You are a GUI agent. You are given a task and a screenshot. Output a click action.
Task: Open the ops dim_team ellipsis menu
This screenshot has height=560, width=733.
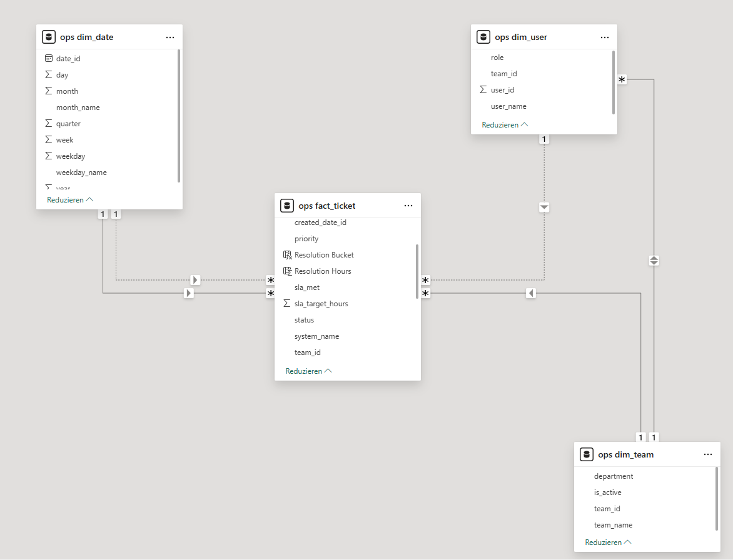click(x=708, y=454)
